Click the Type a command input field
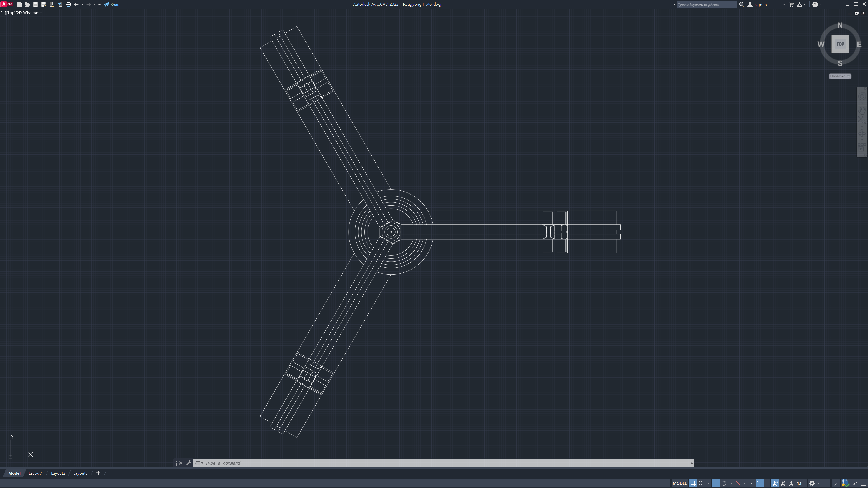Screen dimensions: 868x488 438,463
